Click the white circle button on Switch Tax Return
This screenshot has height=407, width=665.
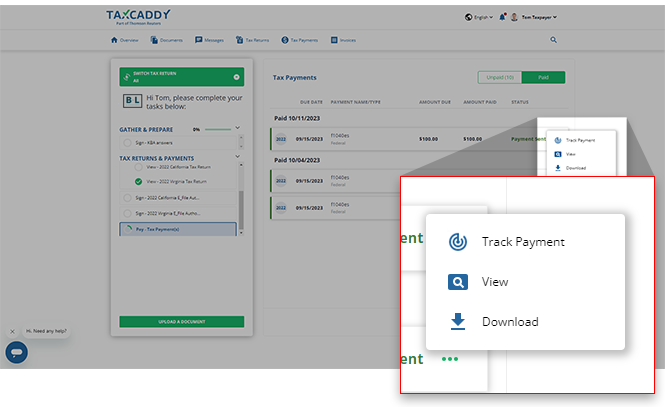coord(236,77)
